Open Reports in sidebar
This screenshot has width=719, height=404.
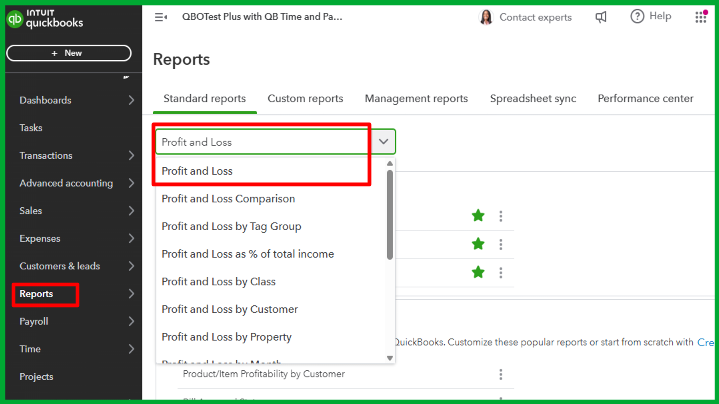36,294
